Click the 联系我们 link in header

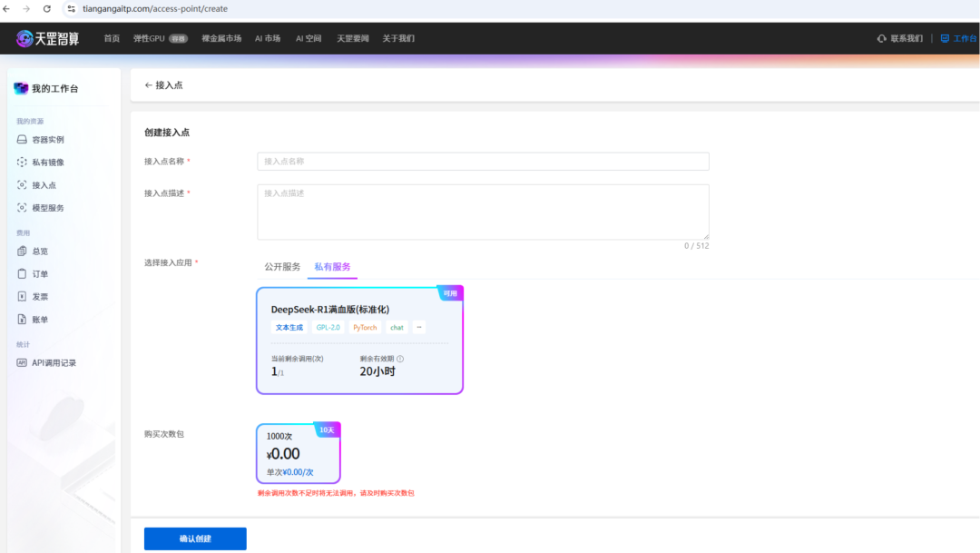click(900, 38)
